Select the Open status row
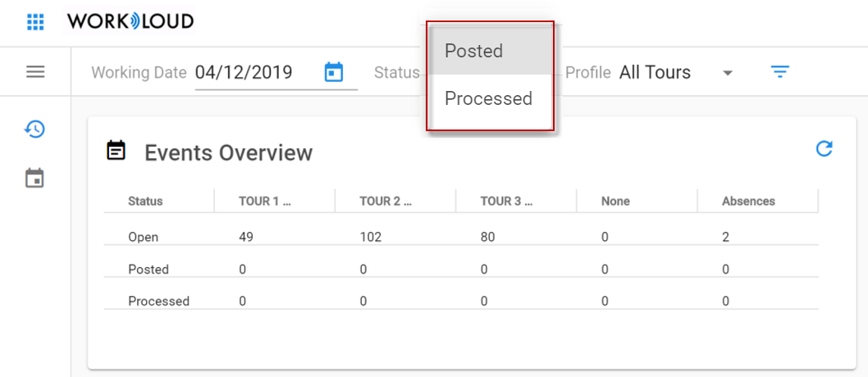 [x=461, y=237]
